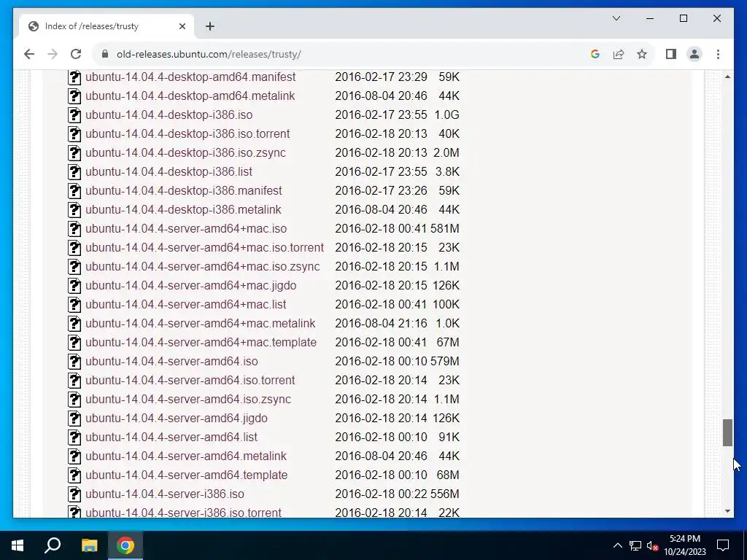This screenshot has height=560, width=747.
Task: Open ubuntu-14.04.4-desktop-amd64.manifest link
Action: 190,77
